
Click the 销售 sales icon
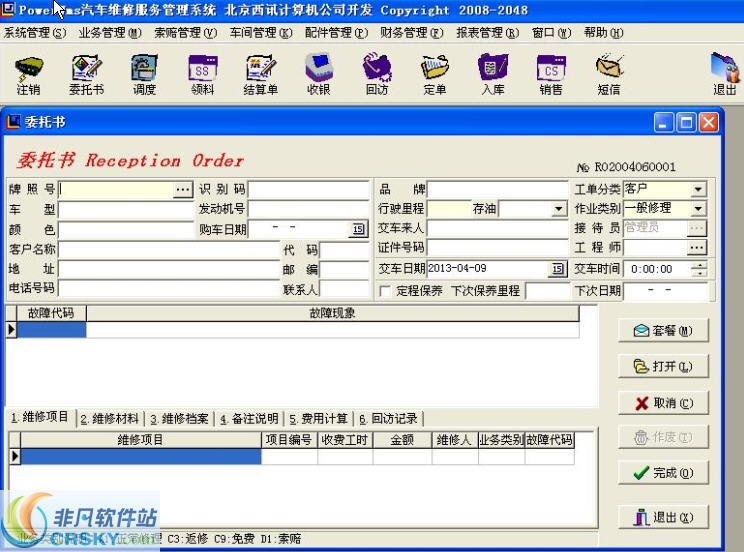(551, 75)
